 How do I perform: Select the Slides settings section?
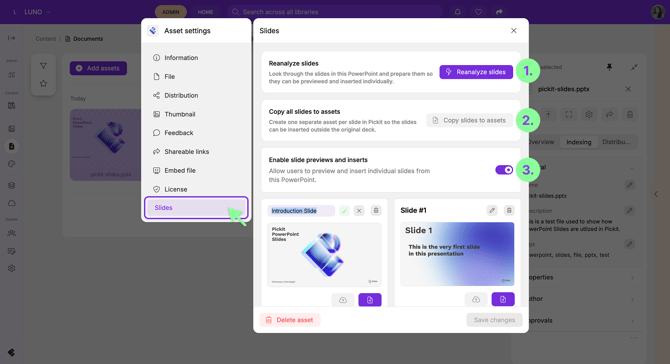pos(196,208)
